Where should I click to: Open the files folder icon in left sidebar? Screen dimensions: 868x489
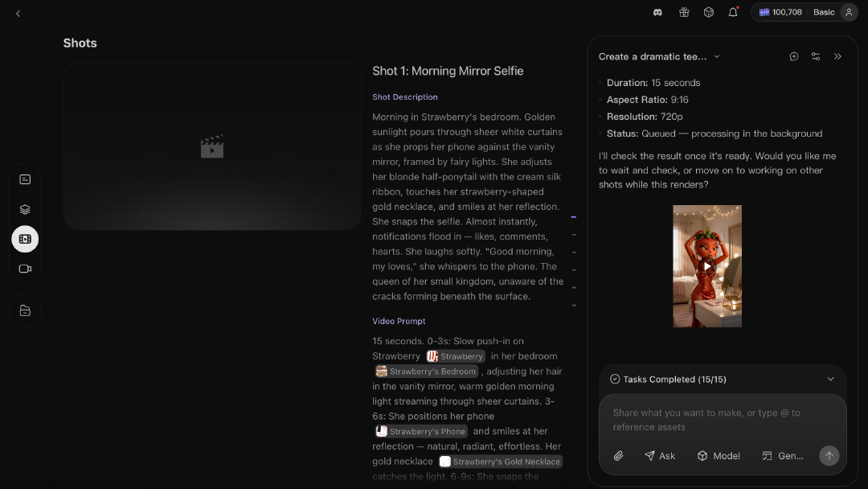coord(25,310)
